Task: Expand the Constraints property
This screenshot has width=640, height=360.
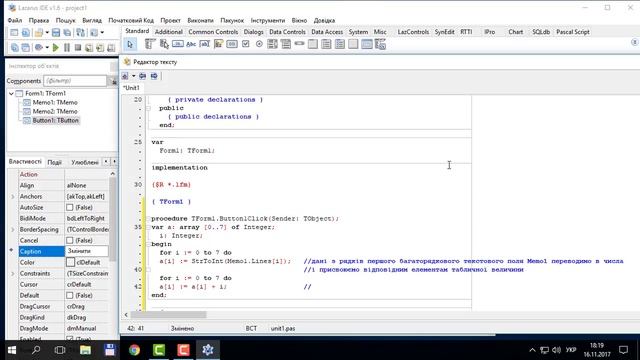Action: [13, 273]
